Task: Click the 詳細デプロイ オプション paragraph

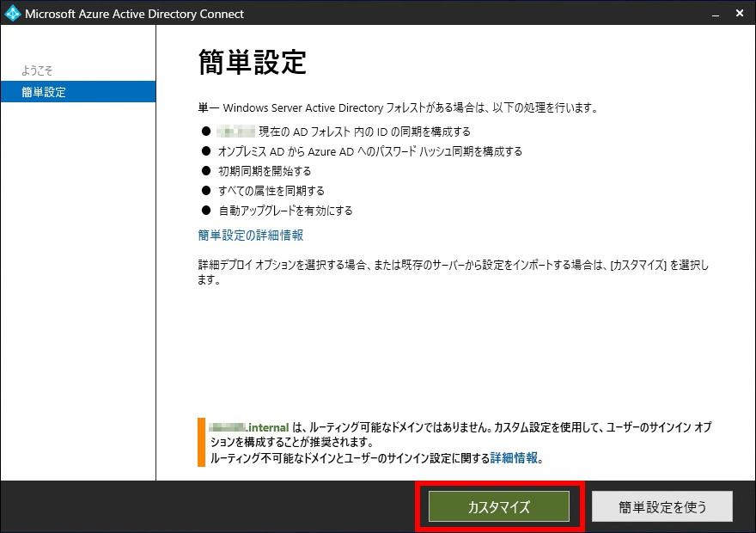Action: (x=454, y=272)
